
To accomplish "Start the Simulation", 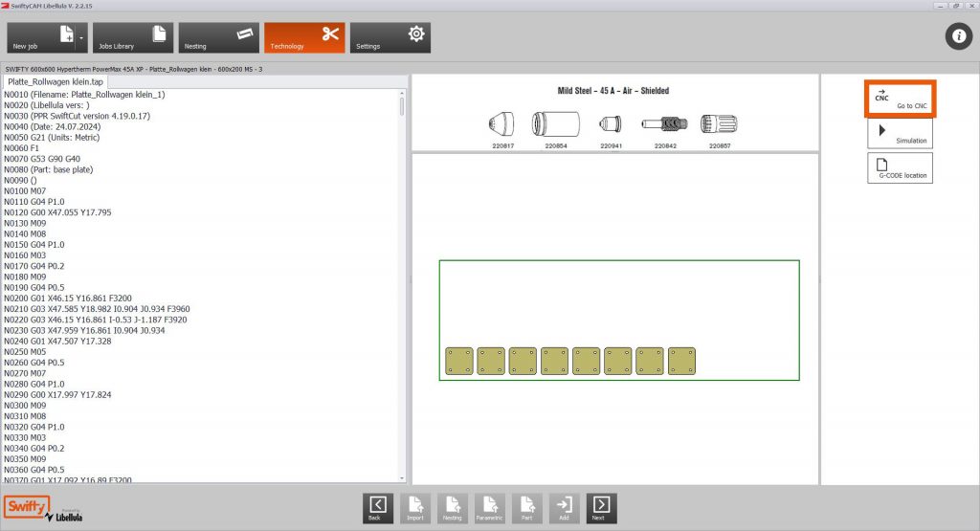I will click(x=900, y=134).
